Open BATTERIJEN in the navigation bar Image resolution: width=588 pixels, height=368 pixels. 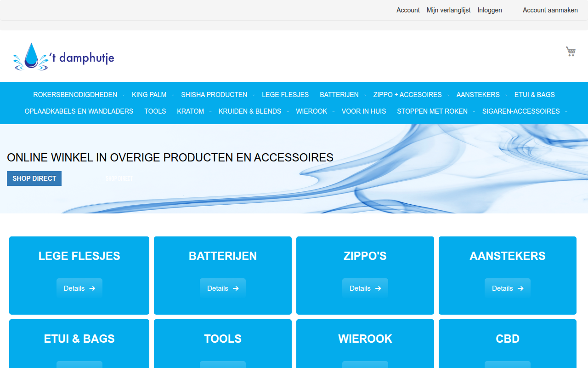point(339,95)
